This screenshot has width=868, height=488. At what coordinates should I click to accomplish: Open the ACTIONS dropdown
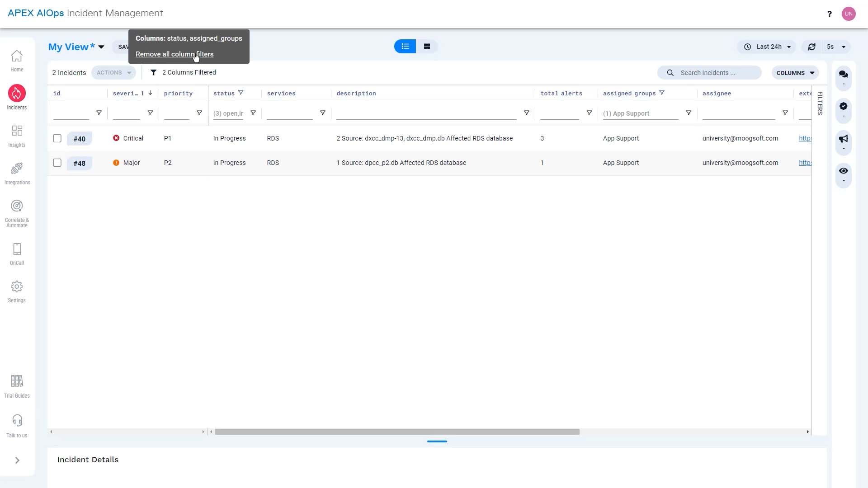click(113, 72)
